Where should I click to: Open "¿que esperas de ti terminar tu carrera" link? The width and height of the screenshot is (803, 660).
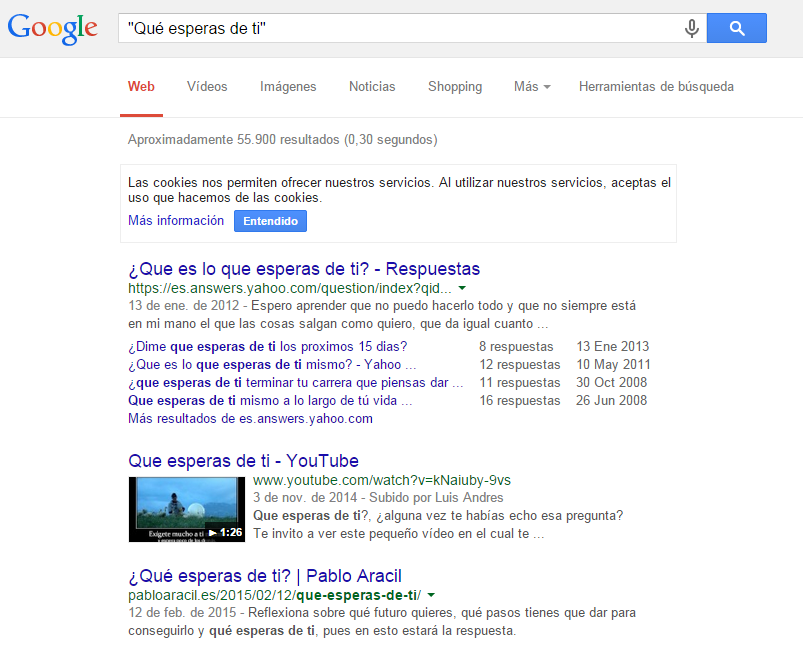click(x=295, y=382)
